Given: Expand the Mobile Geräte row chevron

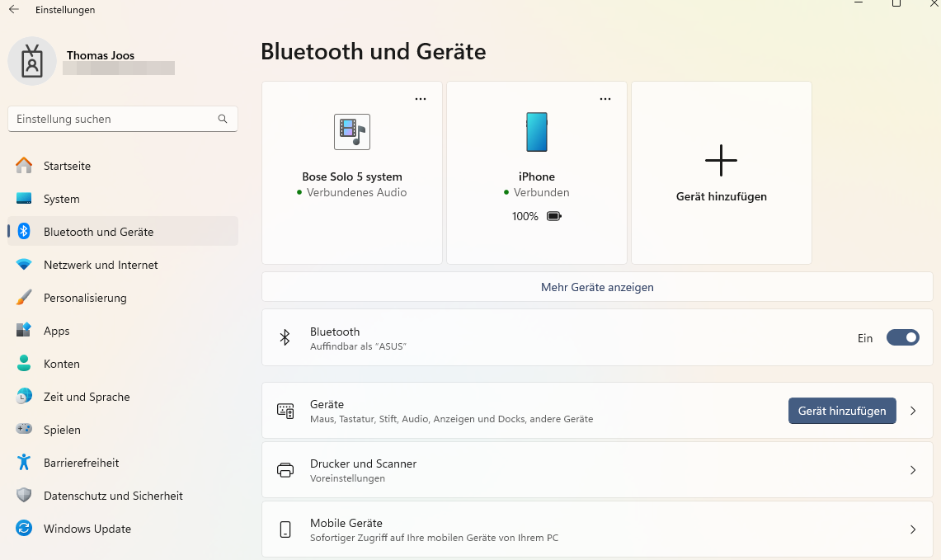Looking at the screenshot, I should (x=913, y=529).
